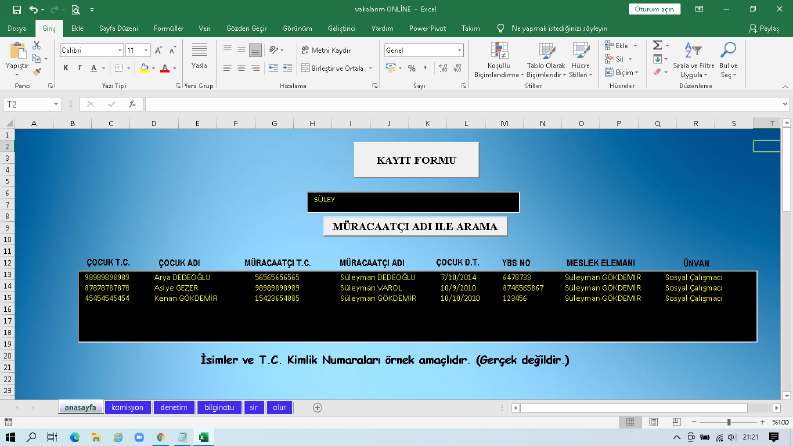Click the KAYIT FORMU button
This screenshot has height=446, width=793.
point(416,160)
